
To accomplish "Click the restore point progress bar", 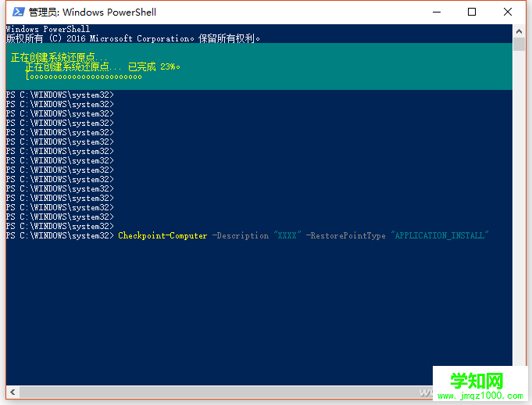I will 84,77.
